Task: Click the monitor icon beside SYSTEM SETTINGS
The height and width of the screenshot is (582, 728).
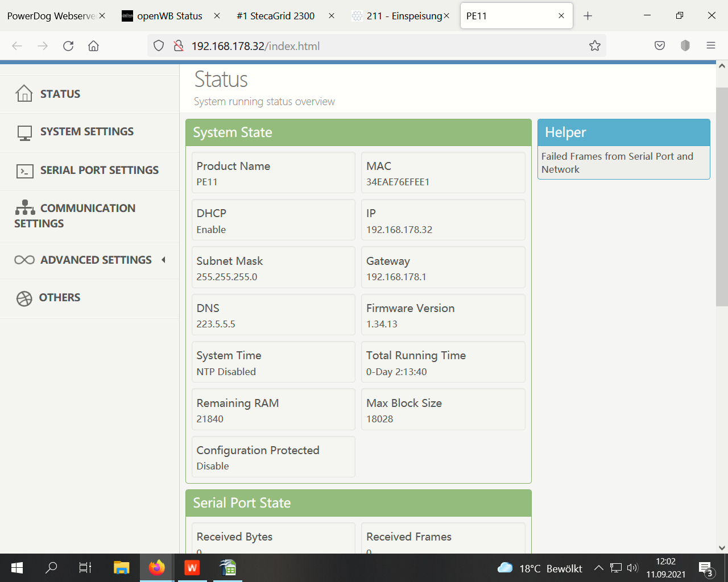Action: coord(24,132)
